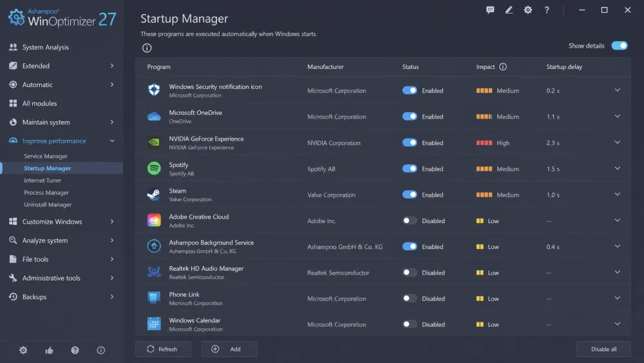
Task: Click the info icon next to Impact
Action: pos(503,66)
